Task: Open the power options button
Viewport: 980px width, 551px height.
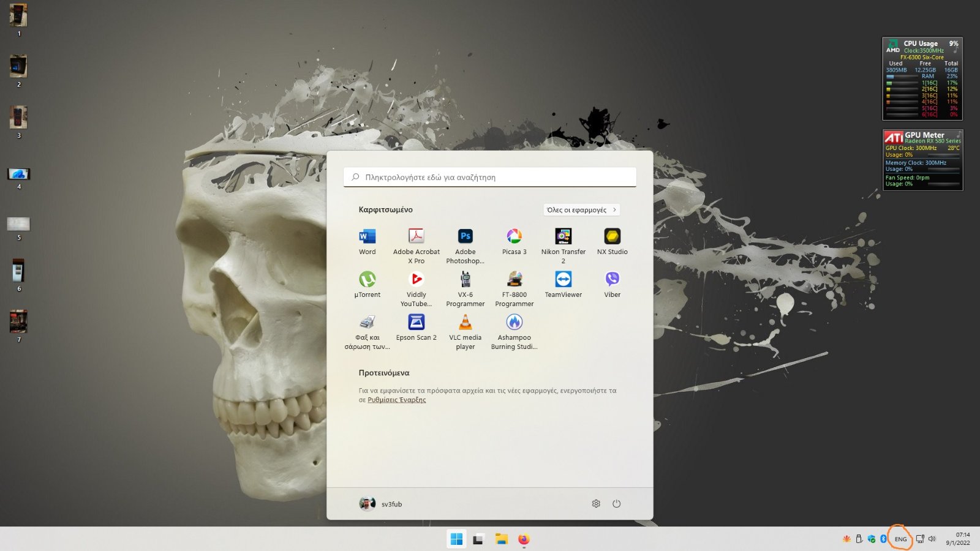Action: coord(616,504)
